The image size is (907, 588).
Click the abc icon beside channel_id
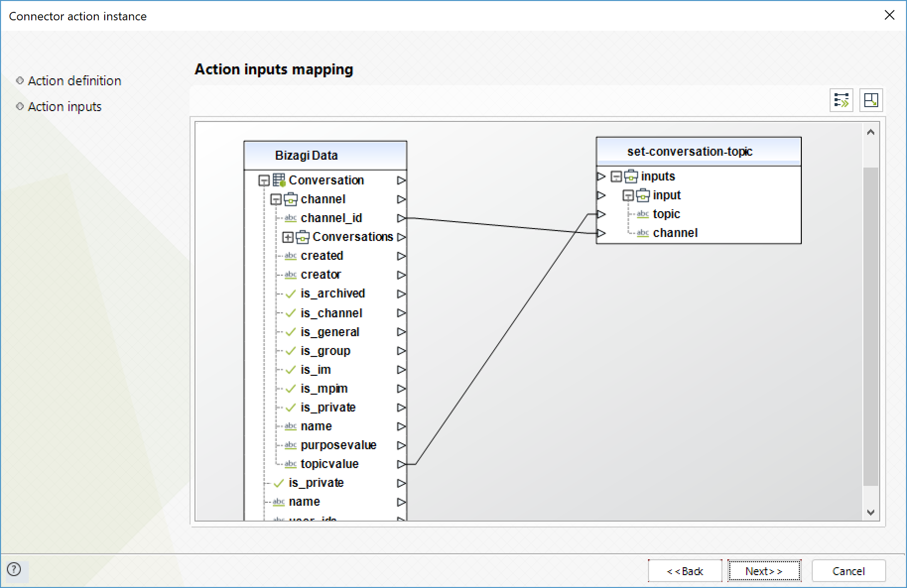point(291,218)
